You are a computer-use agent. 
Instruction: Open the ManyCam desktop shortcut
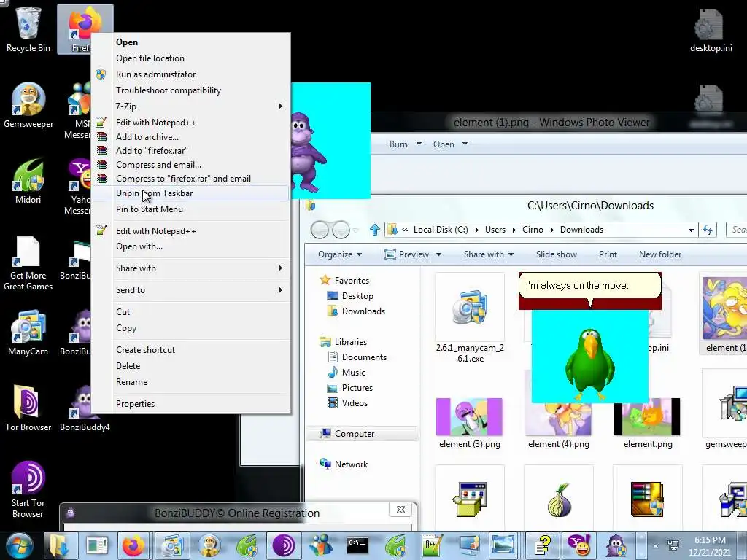click(x=28, y=332)
